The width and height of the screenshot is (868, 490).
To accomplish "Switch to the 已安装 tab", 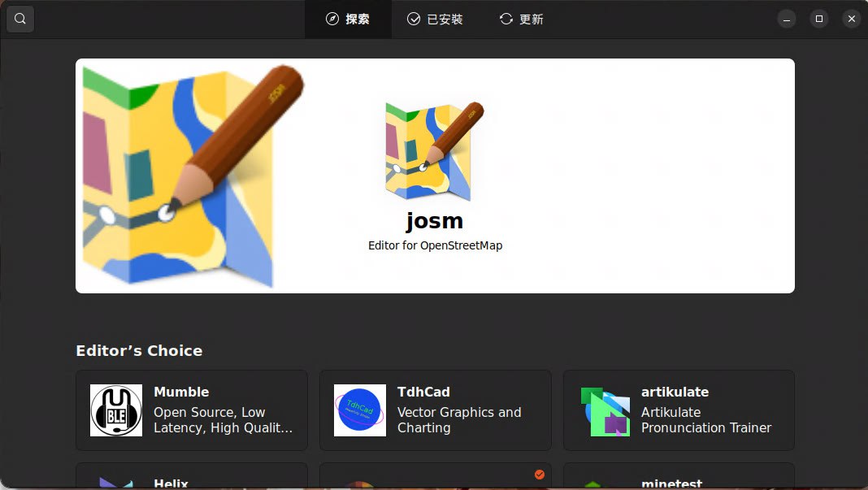I will pyautogui.click(x=435, y=20).
